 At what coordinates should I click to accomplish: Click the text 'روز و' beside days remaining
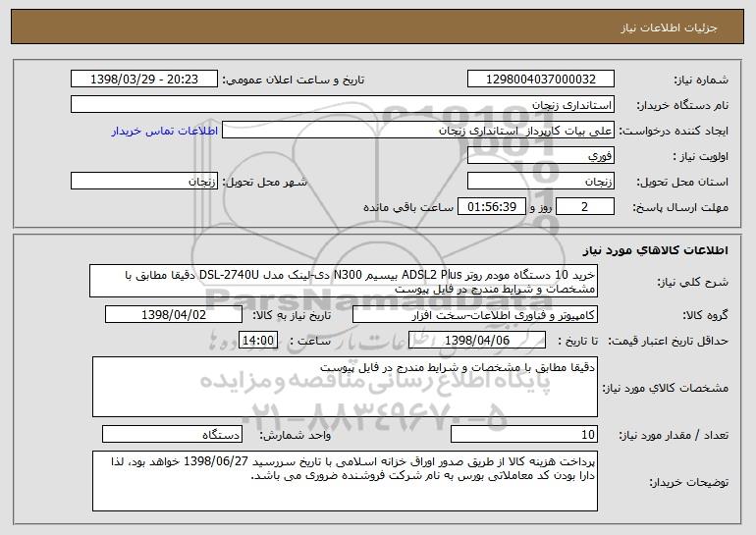tap(541, 207)
